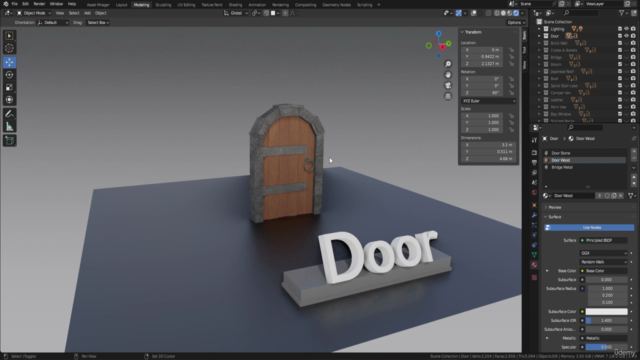Open Object Mode dropdown
The width and height of the screenshot is (640, 360).
click(34, 13)
